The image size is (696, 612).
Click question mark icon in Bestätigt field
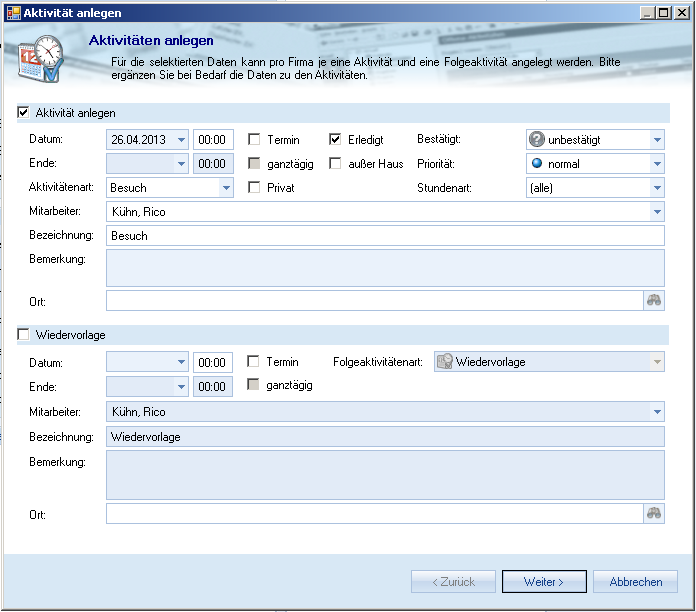(x=537, y=140)
